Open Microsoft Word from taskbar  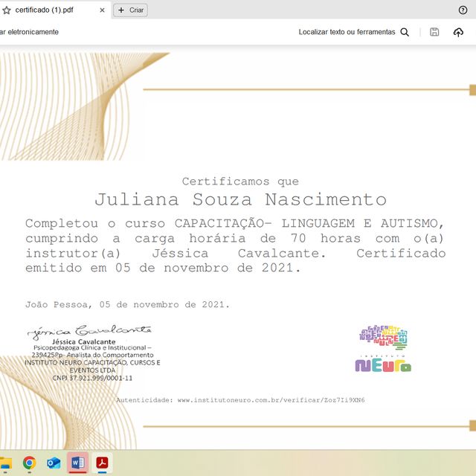click(77, 463)
